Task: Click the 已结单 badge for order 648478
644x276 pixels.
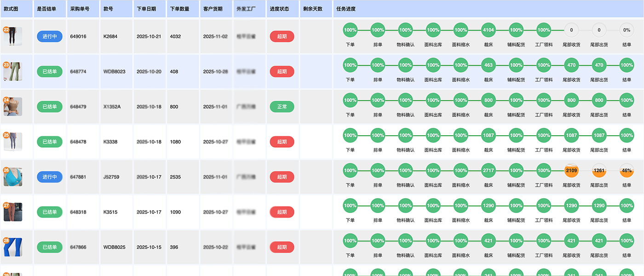Action: click(49, 141)
